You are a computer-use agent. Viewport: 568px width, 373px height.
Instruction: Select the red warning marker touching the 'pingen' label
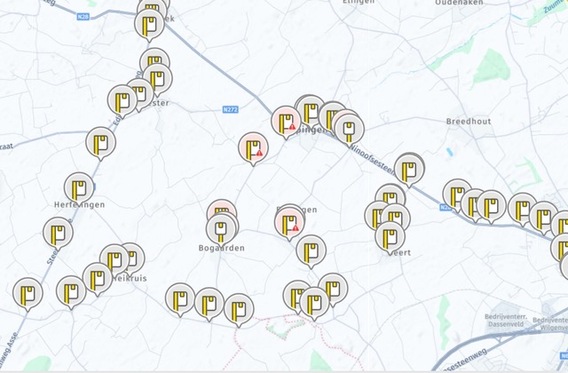tap(286, 122)
